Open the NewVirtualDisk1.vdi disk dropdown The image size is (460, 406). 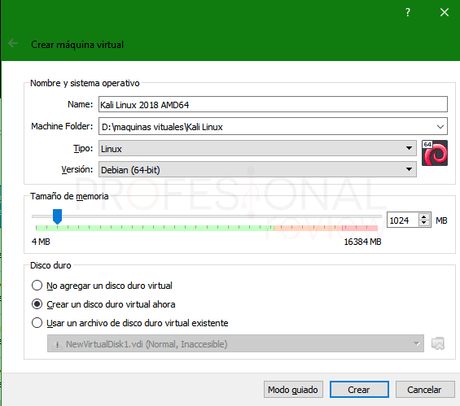pyautogui.click(x=235, y=344)
